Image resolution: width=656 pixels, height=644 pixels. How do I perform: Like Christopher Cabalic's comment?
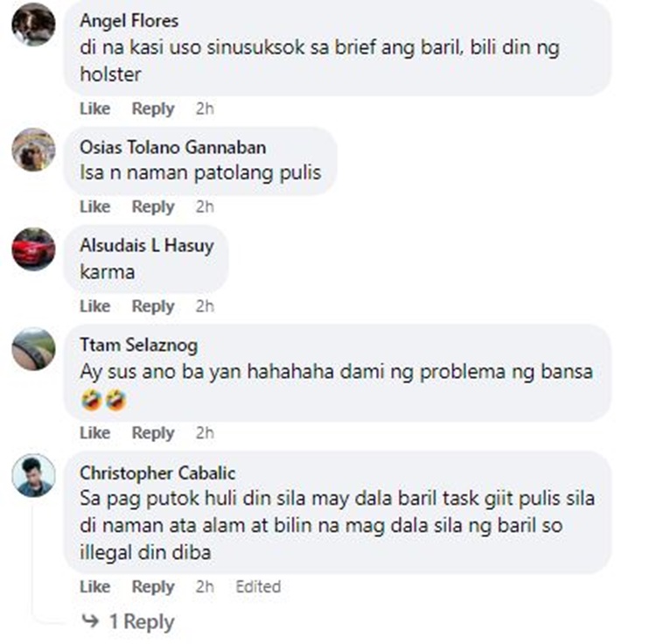coord(95,586)
